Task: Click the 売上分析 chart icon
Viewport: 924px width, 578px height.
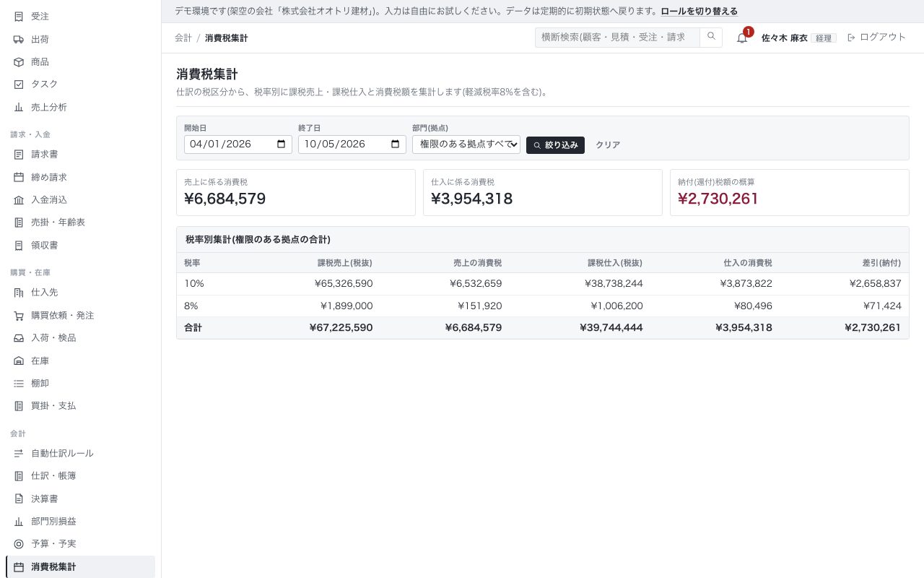Action: pos(19,108)
